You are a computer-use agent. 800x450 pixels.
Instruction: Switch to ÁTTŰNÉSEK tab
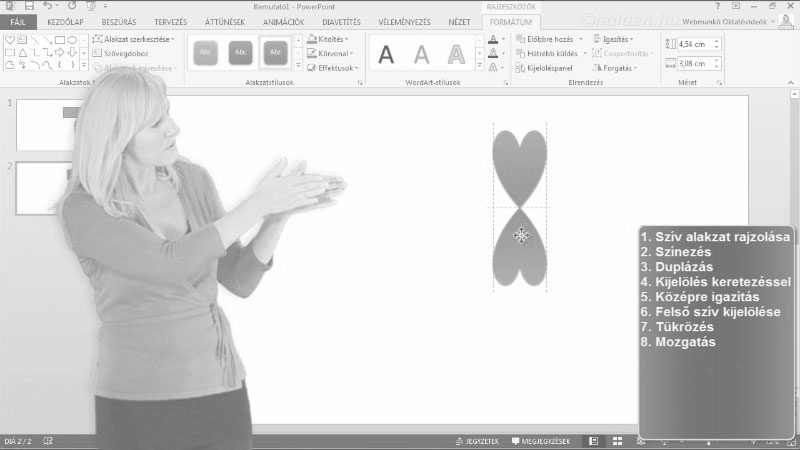coord(224,22)
